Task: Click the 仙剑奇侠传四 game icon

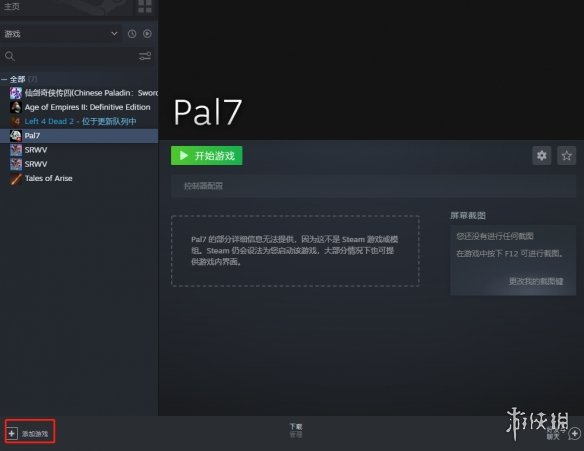Action: click(x=16, y=93)
